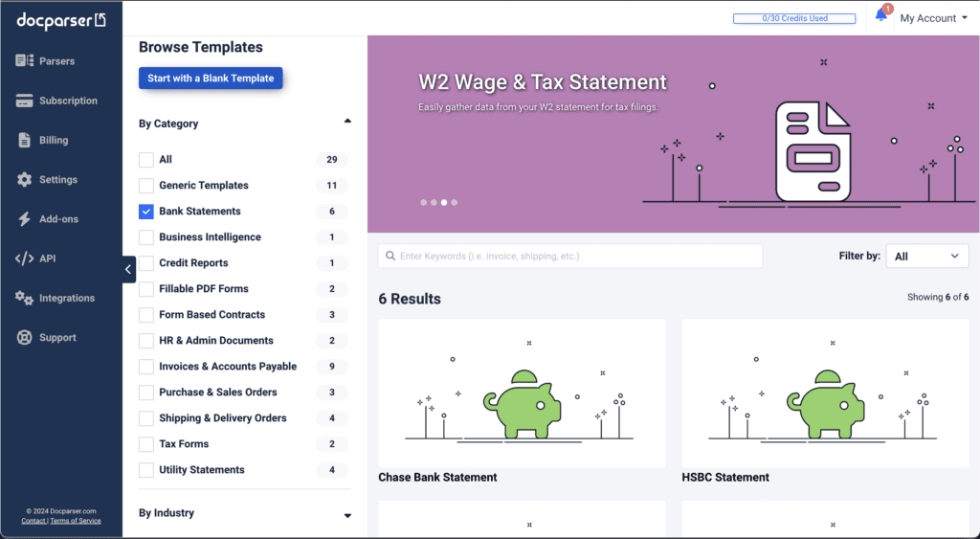Check the Generic Templates checkbox
The width and height of the screenshot is (980, 539).
point(146,186)
